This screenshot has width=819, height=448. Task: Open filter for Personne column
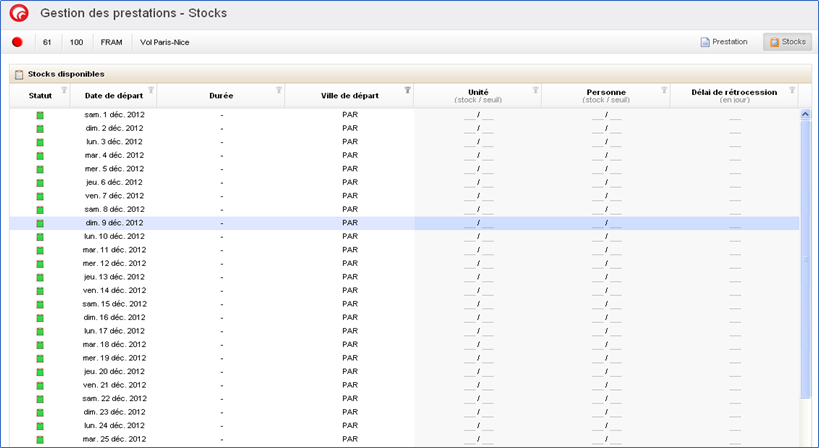pyautogui.click(x=663, y=91)
